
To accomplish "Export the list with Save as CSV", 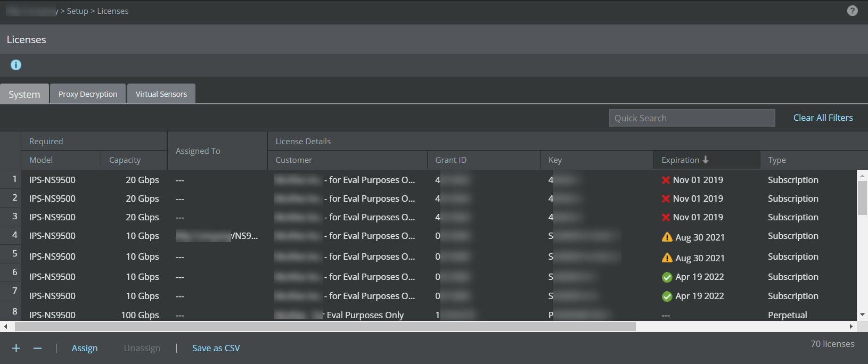I will pos(216,348).
